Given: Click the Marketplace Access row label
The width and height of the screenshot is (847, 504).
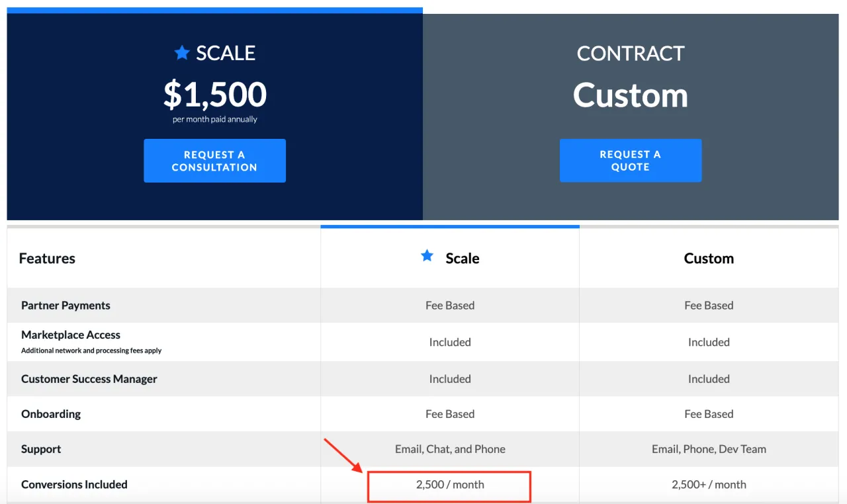Looking at the screenshot, I should 71,335.
